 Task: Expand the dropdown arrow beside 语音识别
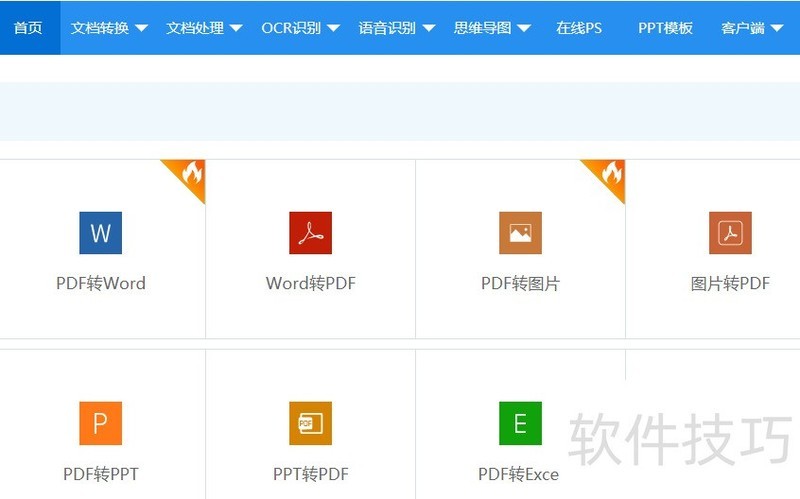tap(429, 28)
